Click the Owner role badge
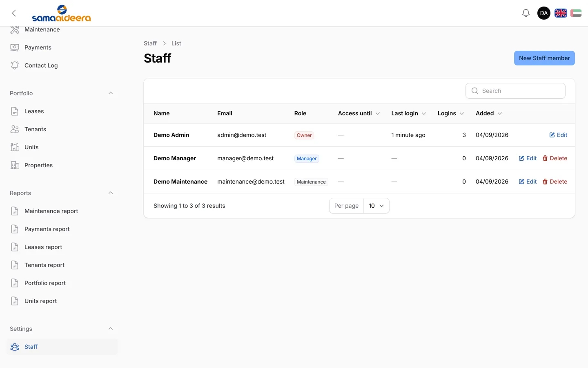Viewport: 588px width, 368px height. coord(304,135)
